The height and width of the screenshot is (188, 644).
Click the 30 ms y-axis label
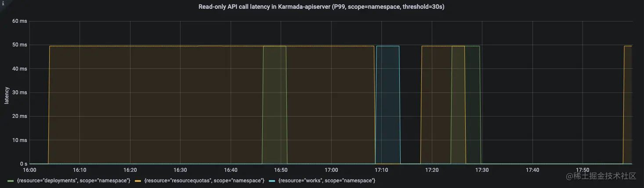click(x=20, y=92)
